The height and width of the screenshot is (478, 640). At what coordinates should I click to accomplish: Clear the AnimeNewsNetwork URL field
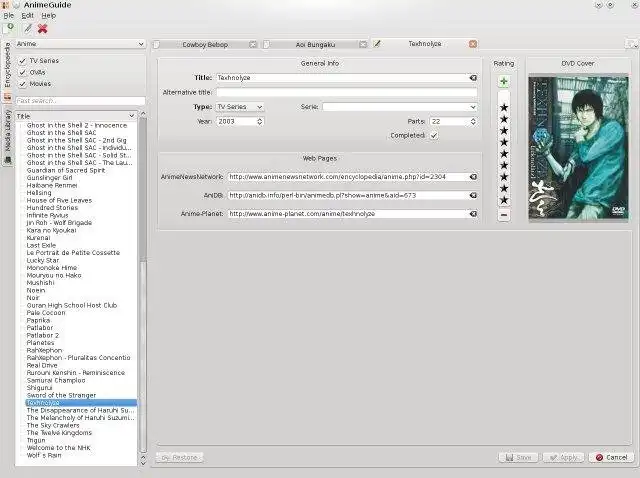coord(472,176)
